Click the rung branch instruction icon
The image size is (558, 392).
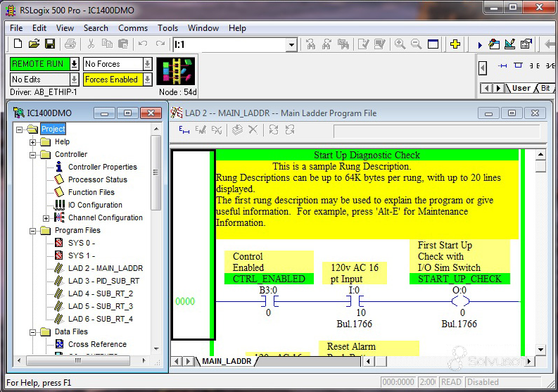coord(518,65)
